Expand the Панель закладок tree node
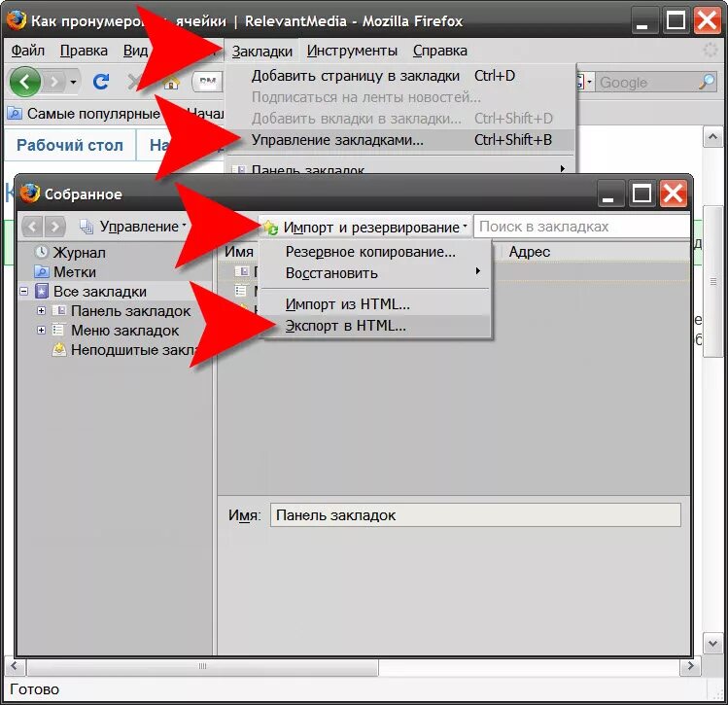 (42, 311)
